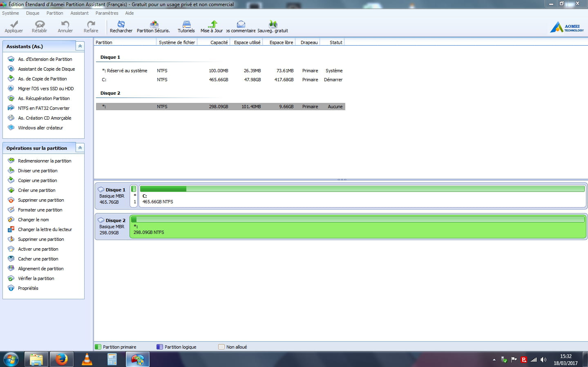588x367 pixels.
Task: Select Activer une partition operation
Action: [38, 249]
